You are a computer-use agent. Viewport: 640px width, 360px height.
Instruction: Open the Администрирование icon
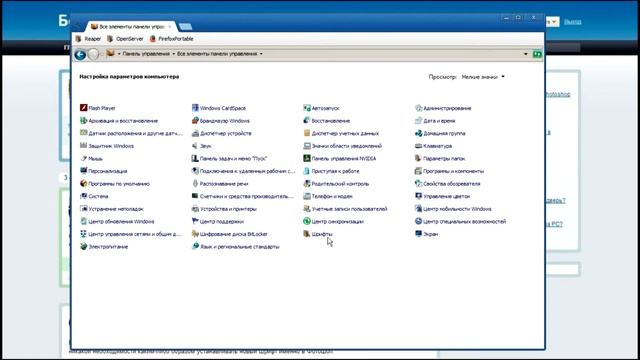pos(418,108)
